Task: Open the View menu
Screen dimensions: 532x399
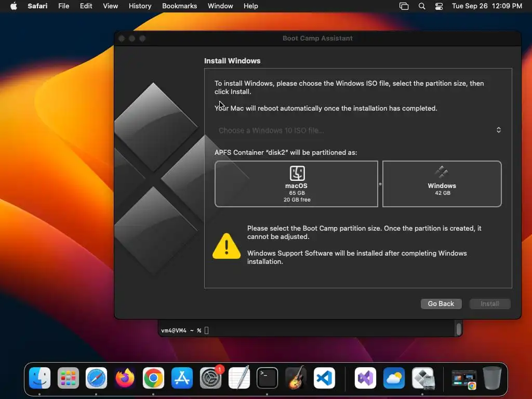Action: click(110, 6)
